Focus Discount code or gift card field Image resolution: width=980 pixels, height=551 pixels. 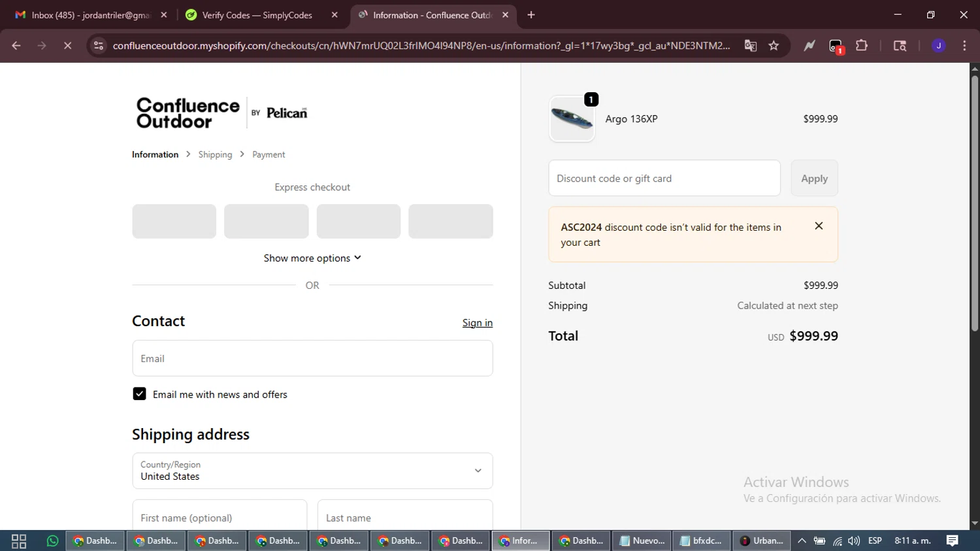point(664,178)
